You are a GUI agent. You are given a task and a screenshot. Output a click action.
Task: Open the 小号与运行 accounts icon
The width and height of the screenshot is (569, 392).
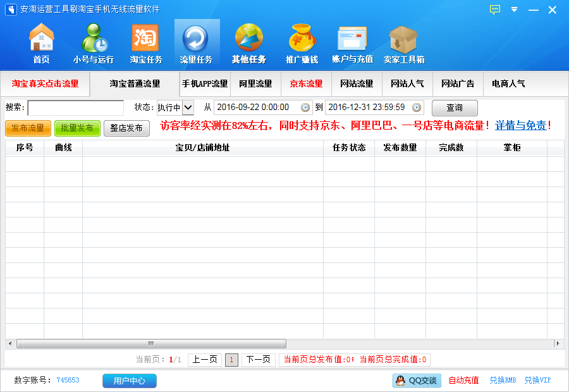[94, 43]
